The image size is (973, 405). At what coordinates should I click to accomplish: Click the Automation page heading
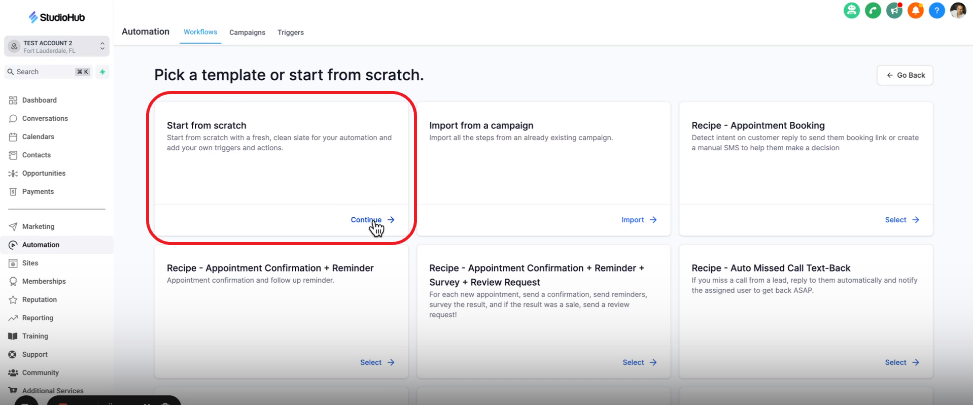(145, 32)
